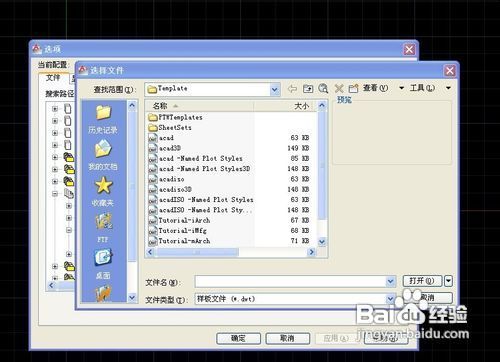Open the History (历史记录) shortcut
This screenshot has width=500, height=362.
pos(103,119)
